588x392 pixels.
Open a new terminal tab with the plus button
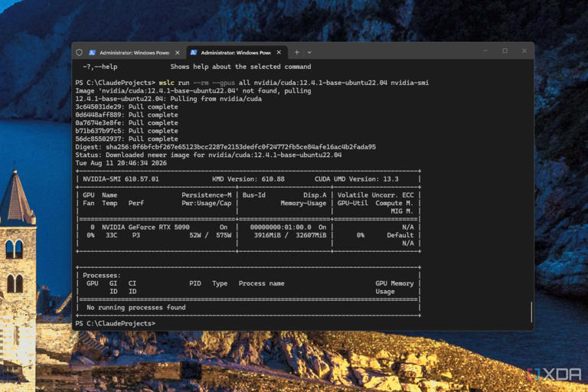[296, 53]
